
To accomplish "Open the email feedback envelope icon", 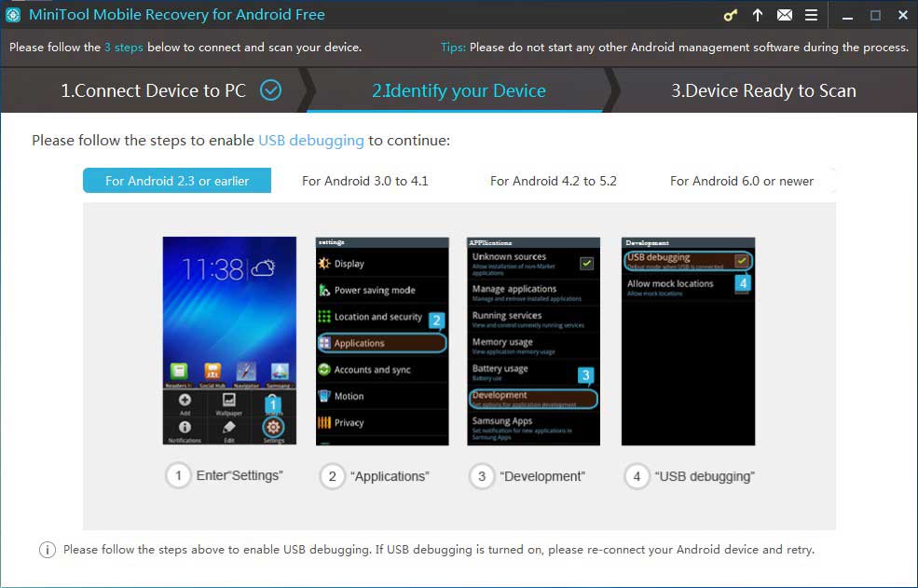I will (x=785, y=15).
